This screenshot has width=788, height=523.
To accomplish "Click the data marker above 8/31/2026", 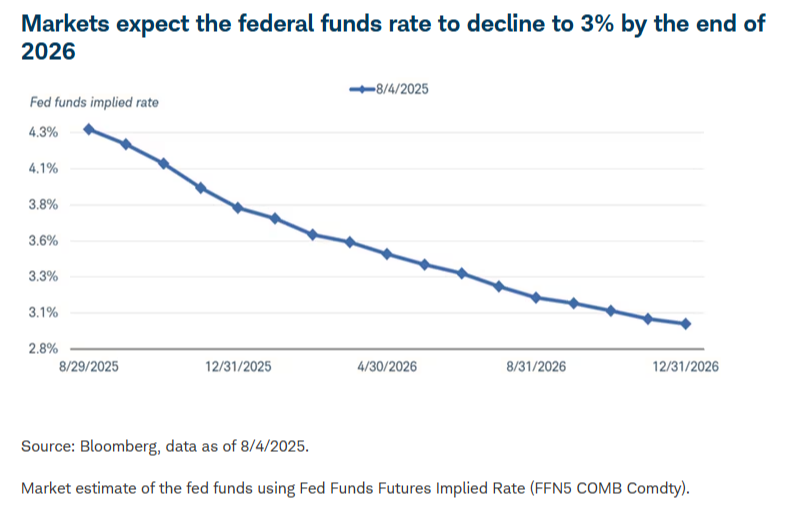I will [x=536, y=297].
